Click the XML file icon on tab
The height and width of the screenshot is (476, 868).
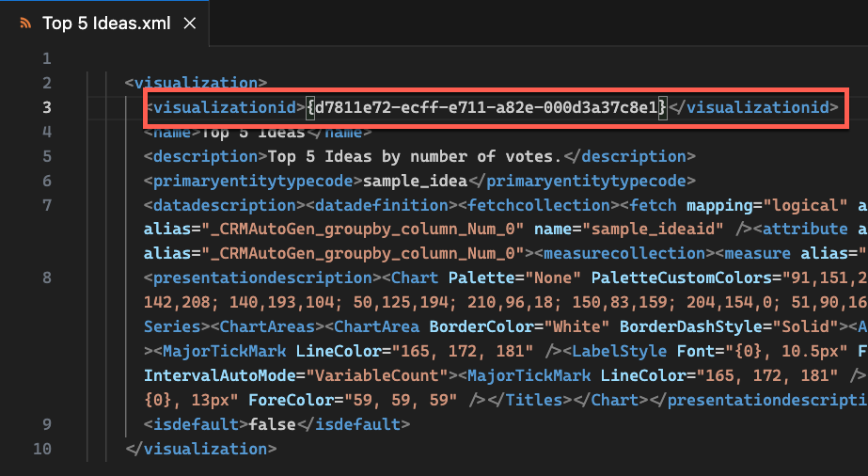pos(24,24)
